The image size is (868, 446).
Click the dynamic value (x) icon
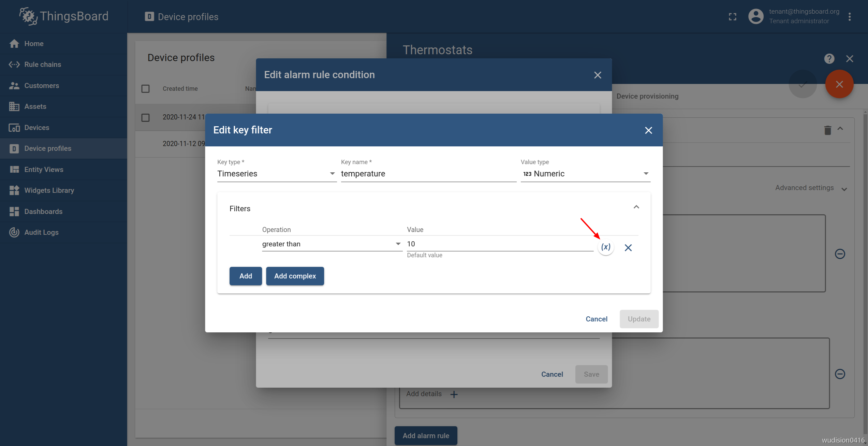pos(605,247)
